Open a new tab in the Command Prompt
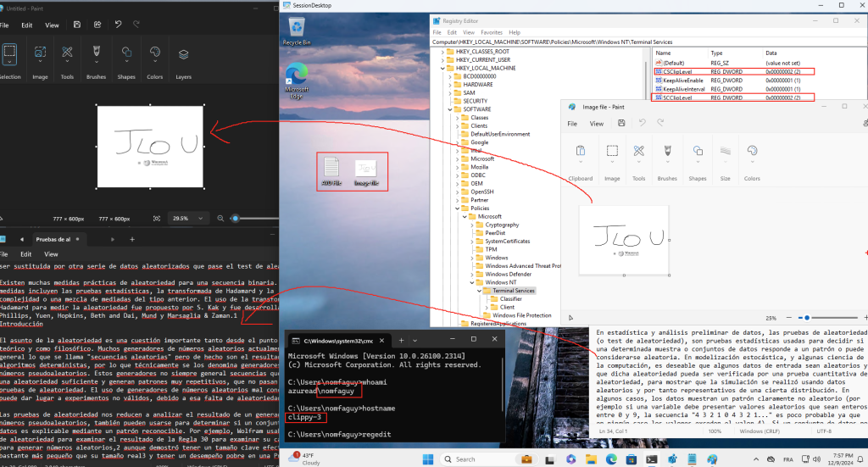Viewport: 868px width, 467px height. [401, 340]
